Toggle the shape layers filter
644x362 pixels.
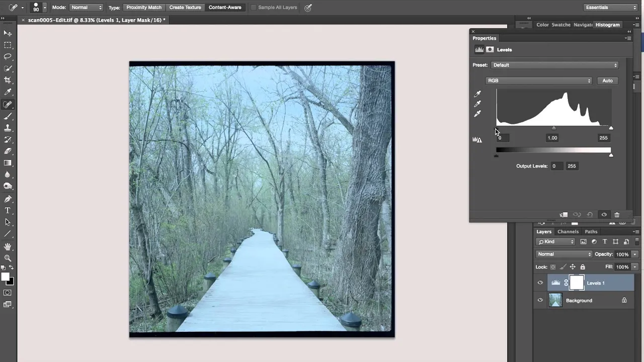[x=615, y=242]
